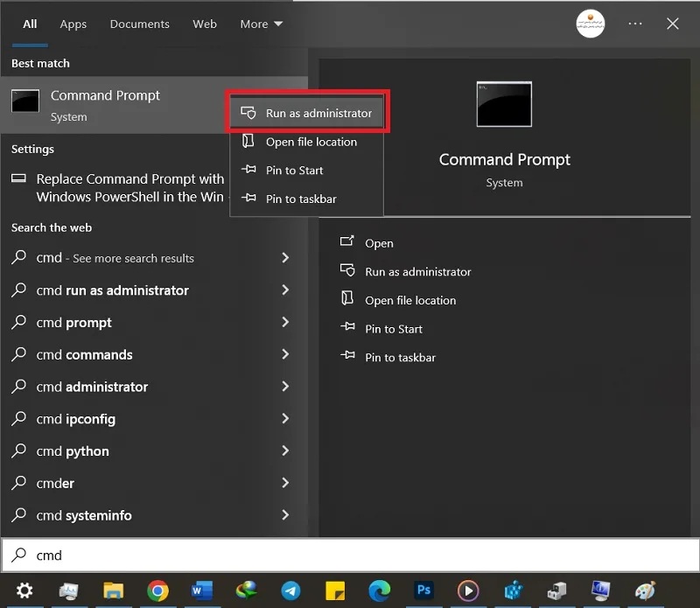The height and width of the screenshot is (608, 700).
Task: Open the three-dots options menu
Action: point(635,24)
